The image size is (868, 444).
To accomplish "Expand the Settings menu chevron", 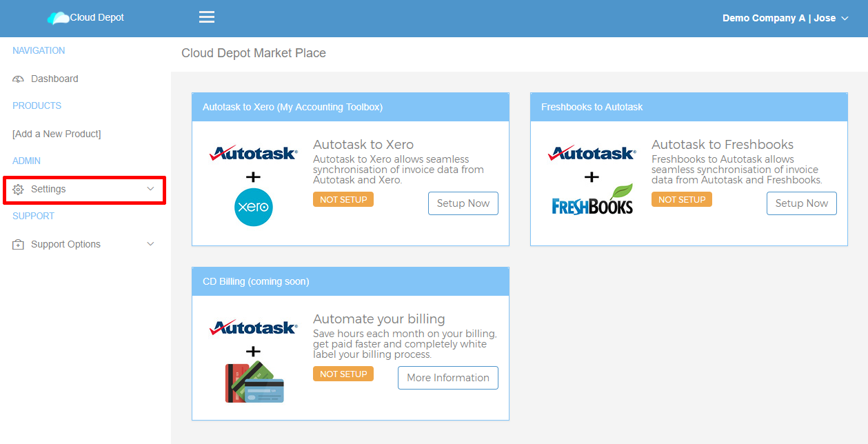I will click(151, 189).
